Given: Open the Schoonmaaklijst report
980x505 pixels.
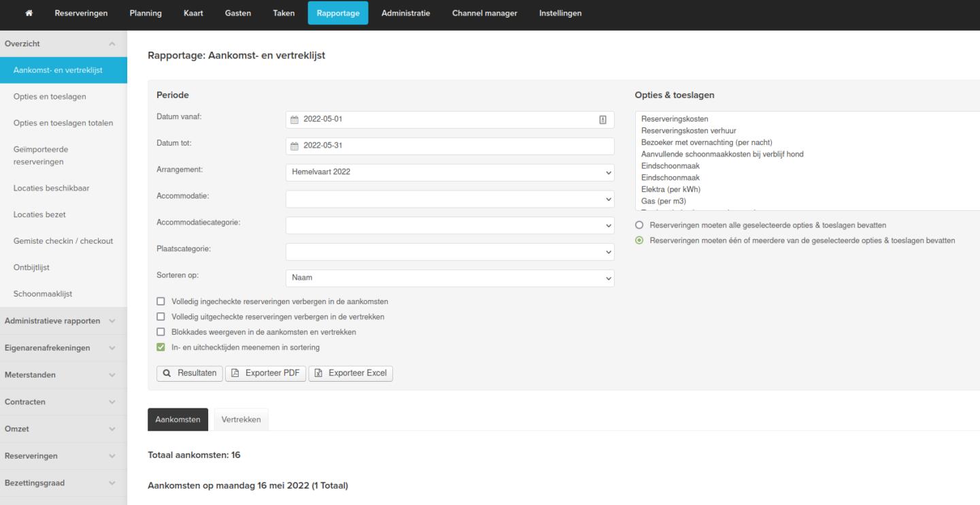Looking at the screenshot, I should pos(52,294).
